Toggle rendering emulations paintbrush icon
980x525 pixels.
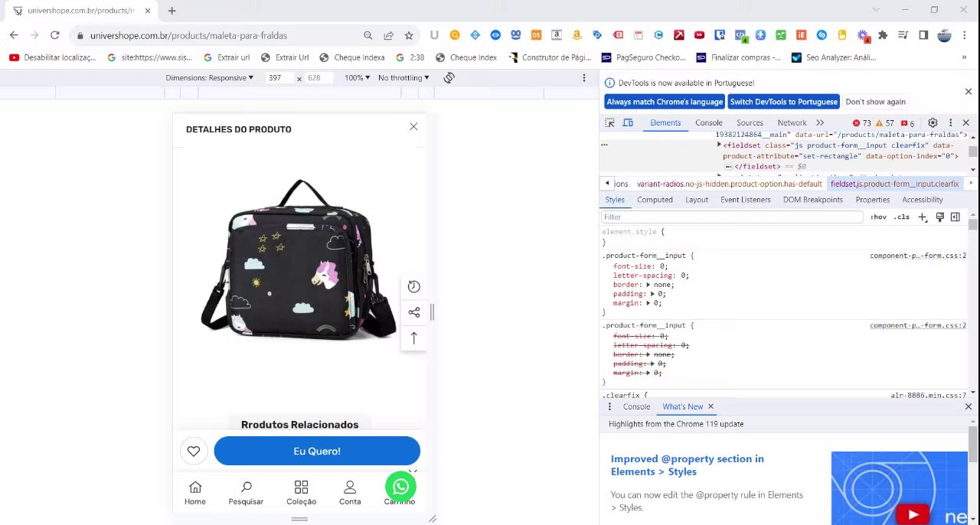(940, 217)
